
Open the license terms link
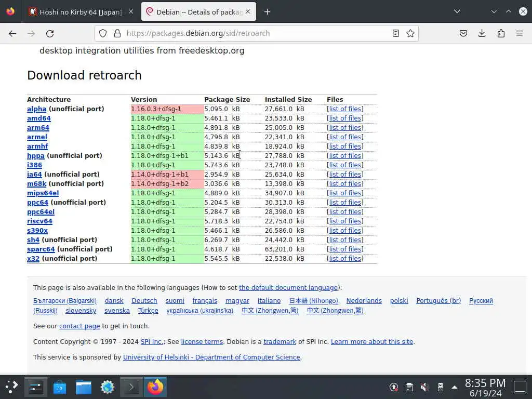(x=202, y=342)
